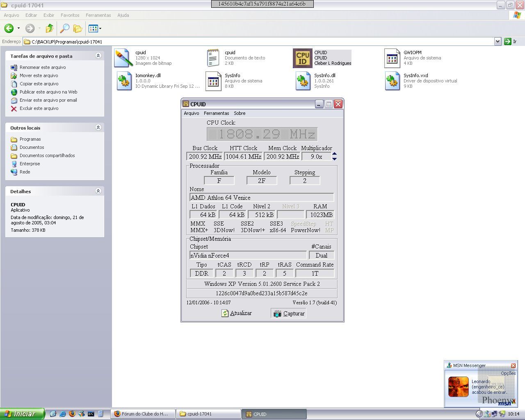Click Opções in MSN Messenger popup
525x420 pixels.
508,373
